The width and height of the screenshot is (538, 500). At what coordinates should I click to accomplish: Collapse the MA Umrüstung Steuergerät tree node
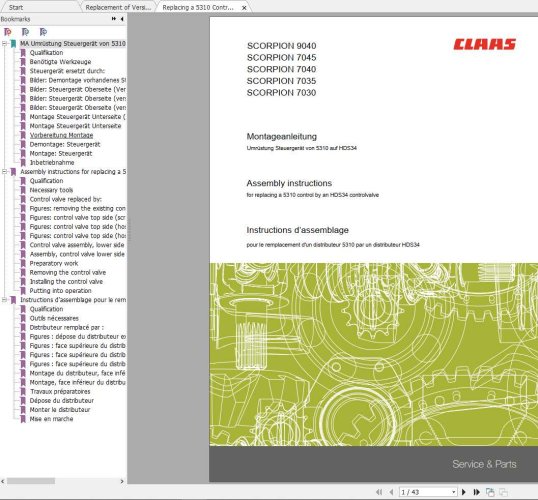tap(4, 44)
